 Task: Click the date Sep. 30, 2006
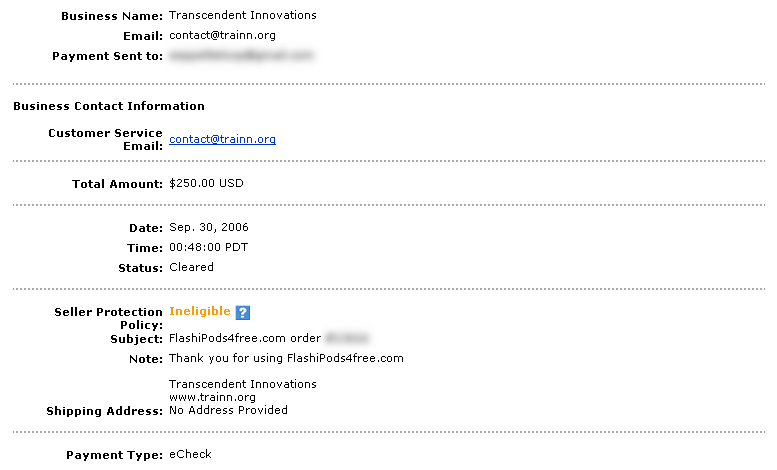click(209, 227)
